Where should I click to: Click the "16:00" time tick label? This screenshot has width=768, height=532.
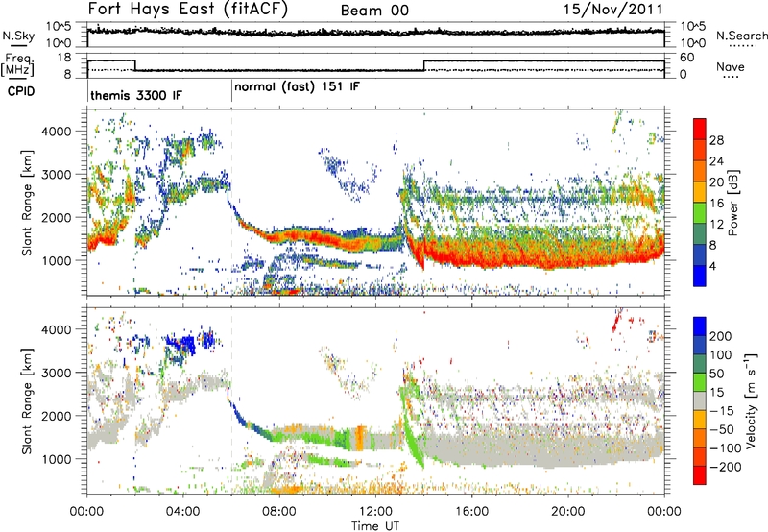[x=471, y=512]
